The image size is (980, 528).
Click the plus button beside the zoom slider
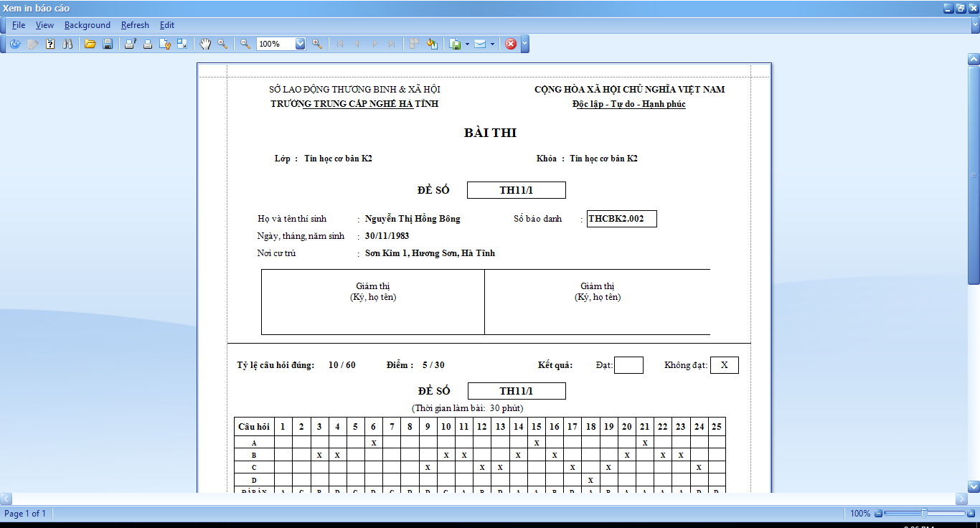click(x=971, y=514)
